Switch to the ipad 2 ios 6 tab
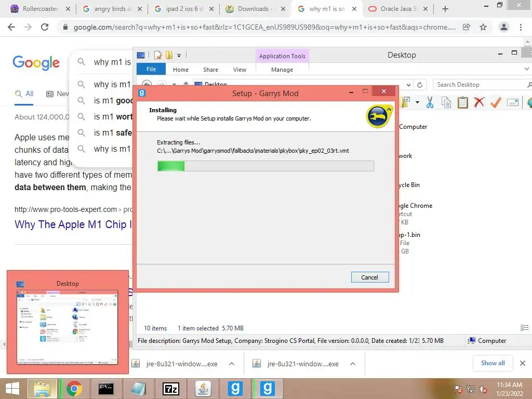The width and height of the screenshot is (532, 399). (x=184, y=9)
